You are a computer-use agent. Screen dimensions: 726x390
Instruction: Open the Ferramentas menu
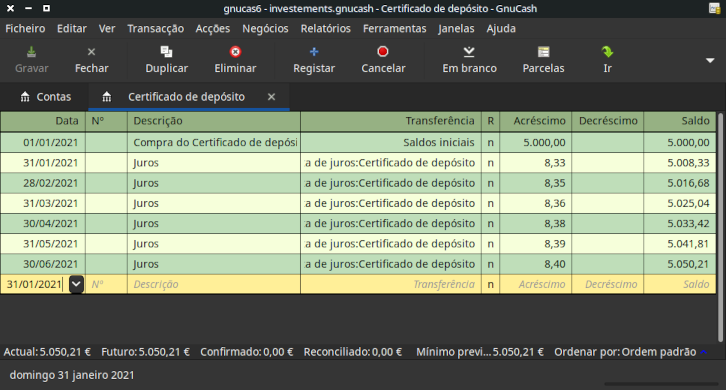pos(394,29)
